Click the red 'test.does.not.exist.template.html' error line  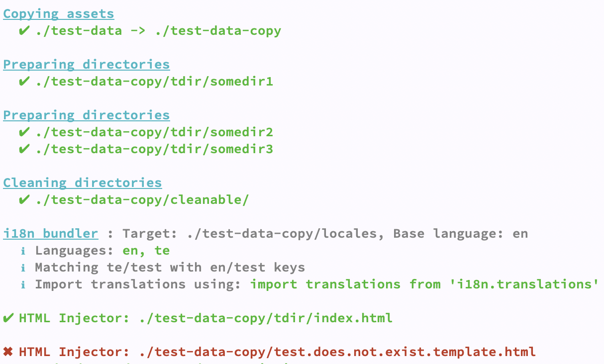278,352
